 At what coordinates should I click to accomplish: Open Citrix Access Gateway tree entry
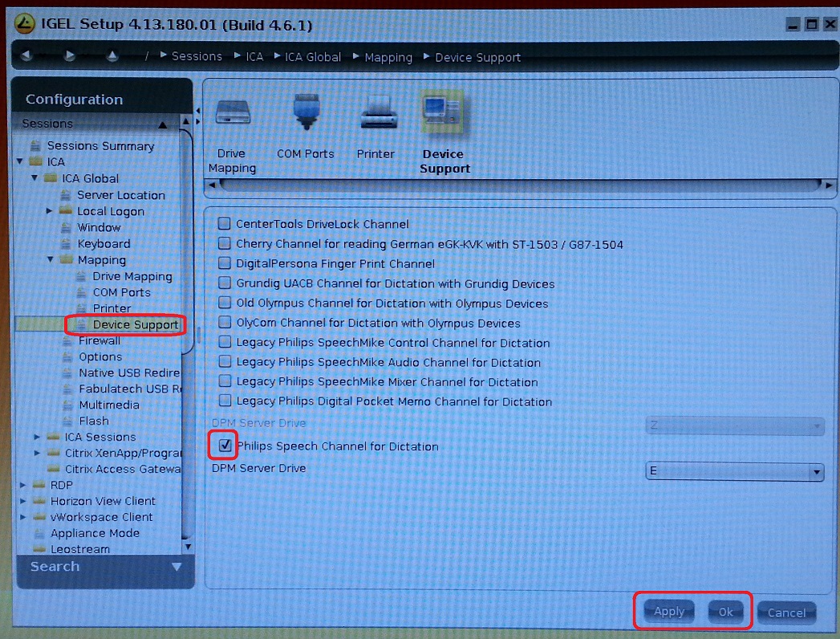click(x=123, y=469)
